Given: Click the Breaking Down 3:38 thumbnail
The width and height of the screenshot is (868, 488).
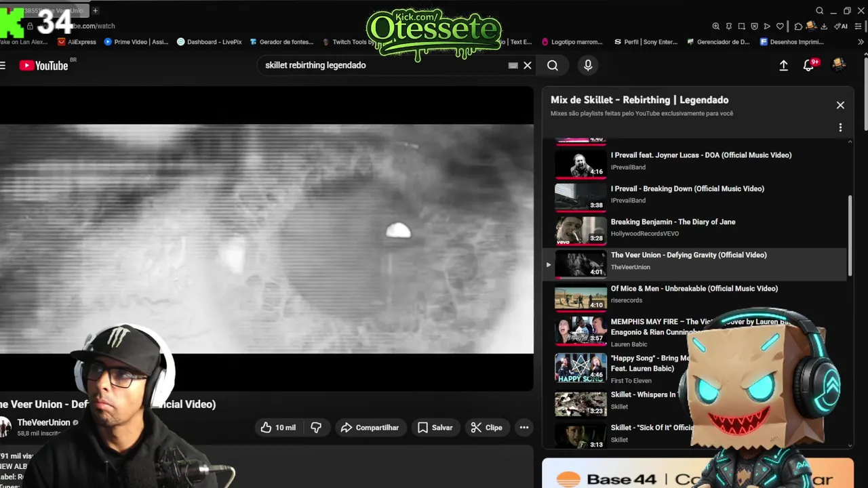Looking at the screenshot, I should [x=580, y=197].
